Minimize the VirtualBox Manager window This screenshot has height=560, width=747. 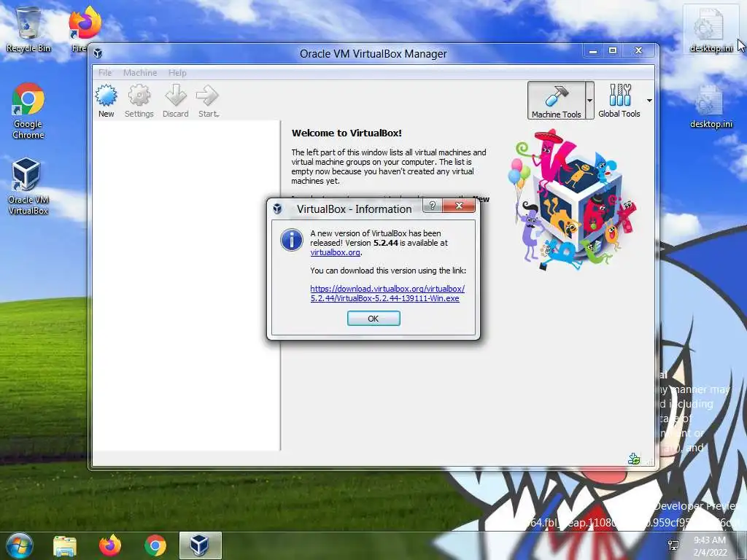[x=593, y=50]
